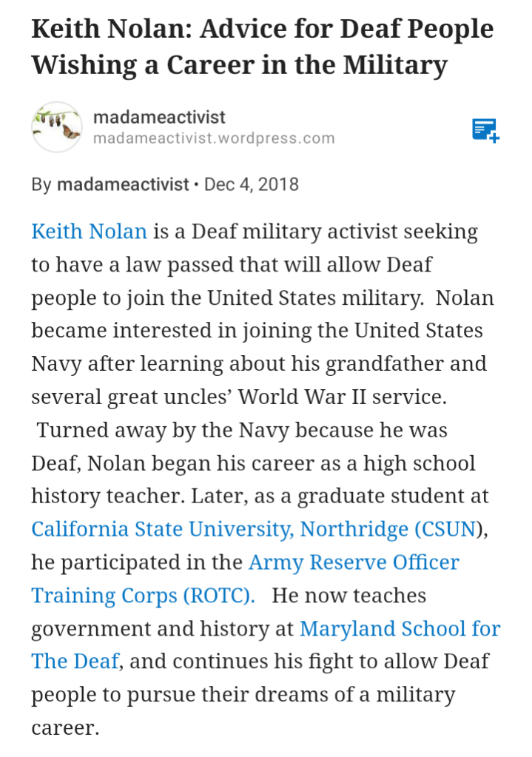This screenshot has width=532, height=757.
Task: Click the Dec 4, 2018 post date
Action: 252,184
